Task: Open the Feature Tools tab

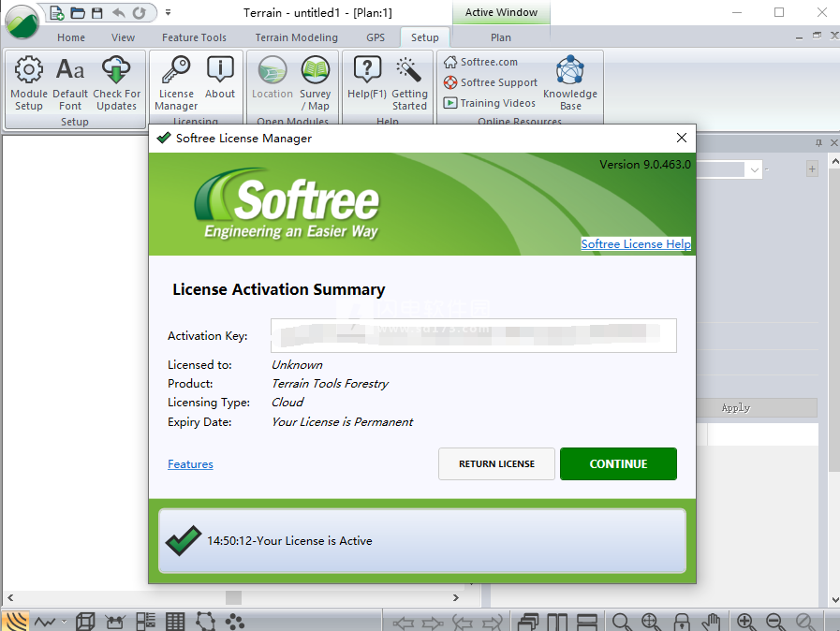Action: click(x=195, y=37)
